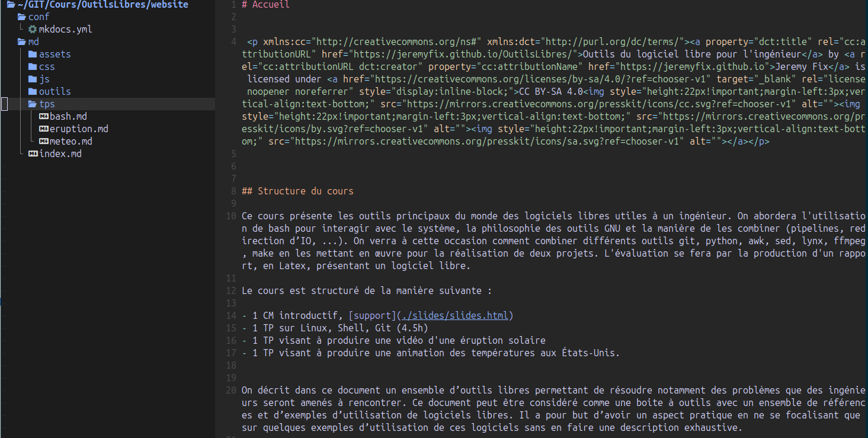Click the assets folder icon
Screen dimensions: 868x438
(x=33, y=55)
